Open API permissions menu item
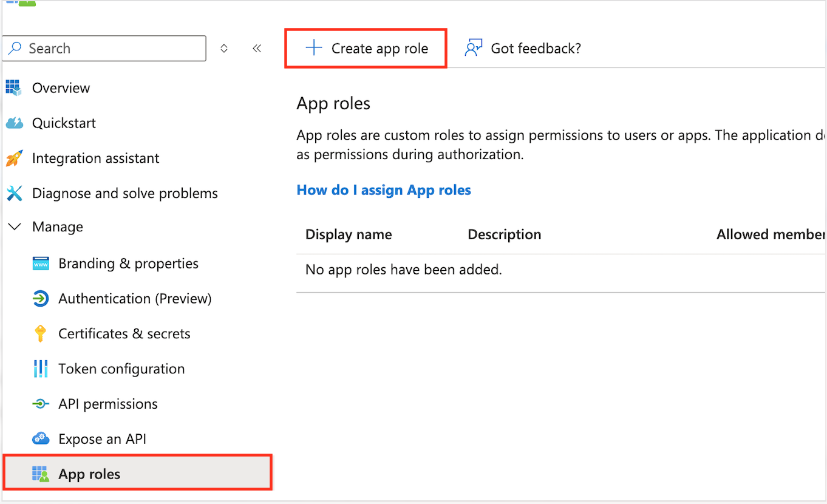 coord(108,404)
